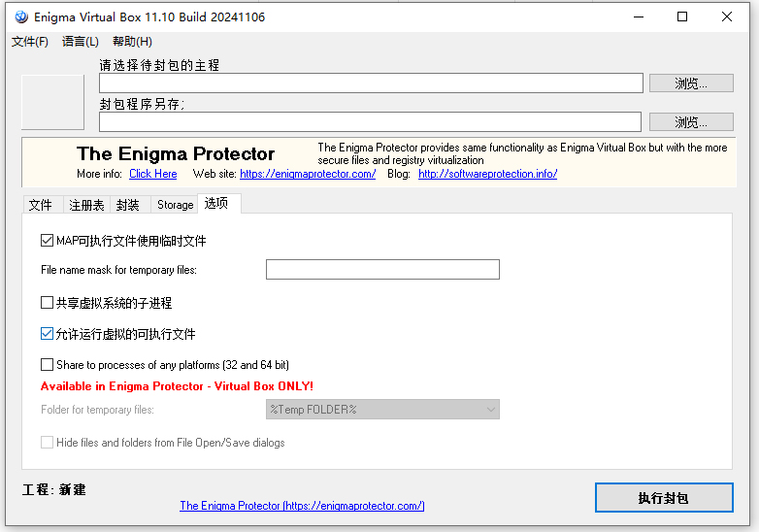
Task: Open the bottom The Enigma Protector link
Action: point(302,506)
